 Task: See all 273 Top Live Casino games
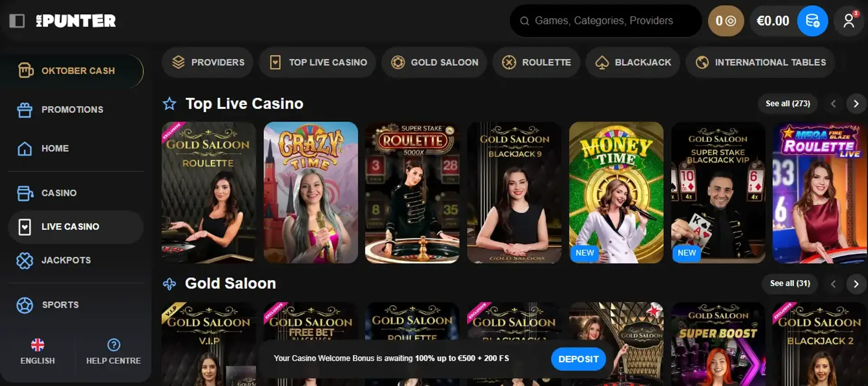tap(788, 104)
